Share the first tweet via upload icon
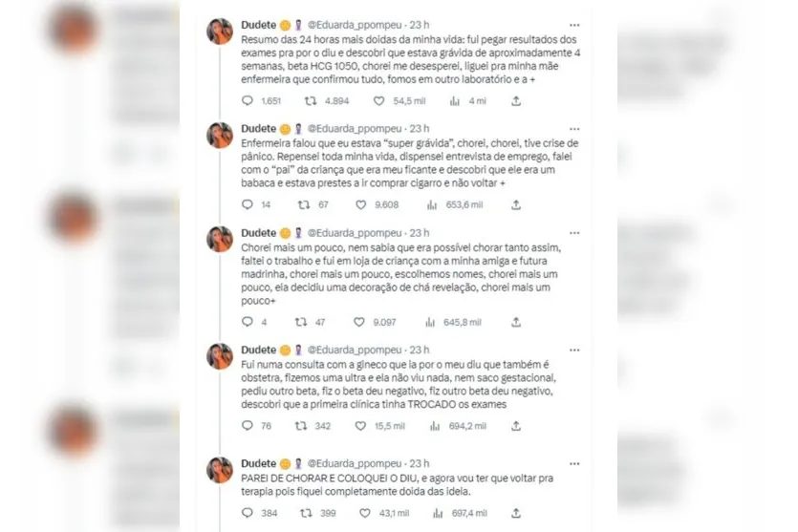Viewport: 798px width, 532px height. 515,100
